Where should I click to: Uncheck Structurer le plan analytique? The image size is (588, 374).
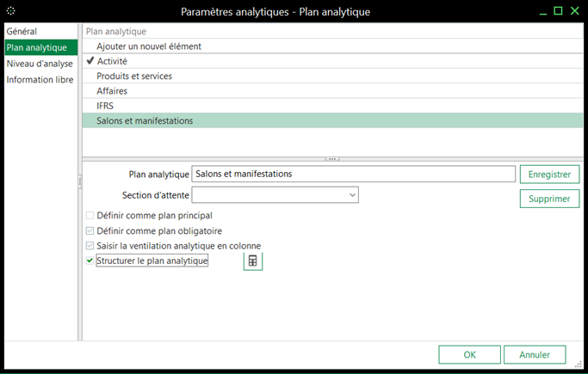pyautogui.click(x=90, y=261)
